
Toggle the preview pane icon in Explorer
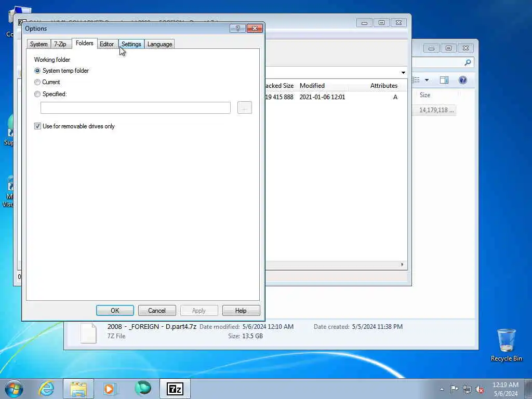click(x=444, y=80)
